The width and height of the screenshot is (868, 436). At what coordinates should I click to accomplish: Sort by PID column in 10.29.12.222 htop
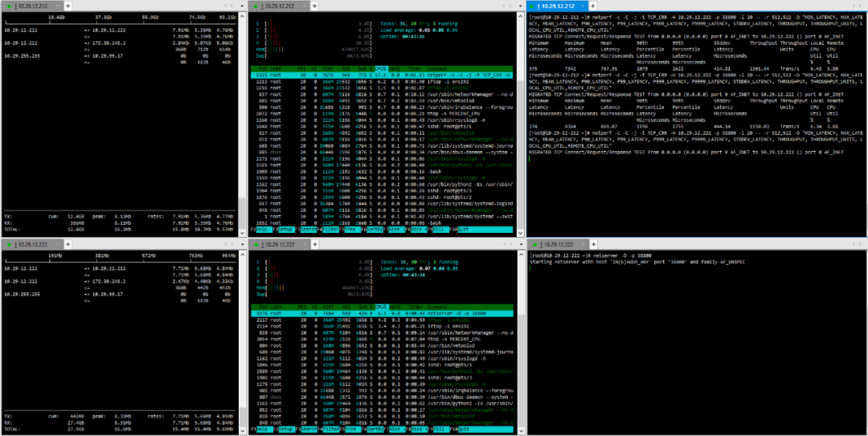click(264, 307)
